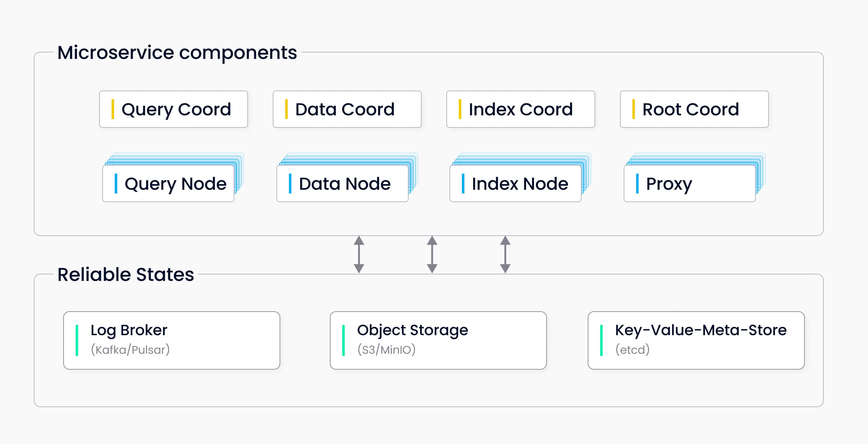Screen dimensions: 868x444
Task: Choose the Root Coord component
Action: pos(694,109)
